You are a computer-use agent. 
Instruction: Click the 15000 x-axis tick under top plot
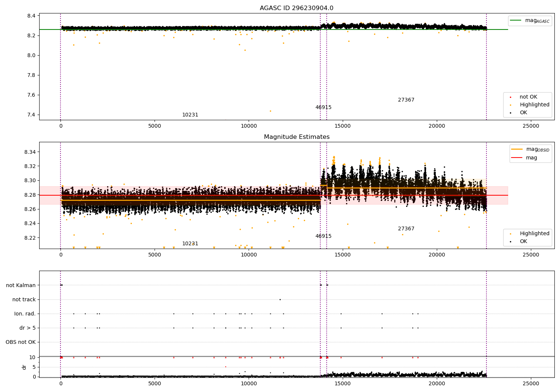click(343, 126)
